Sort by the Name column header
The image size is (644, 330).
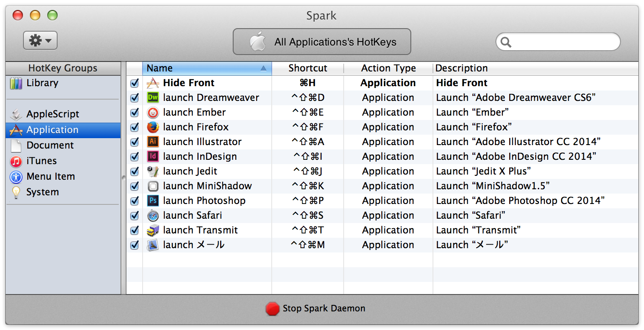click(x=207, y=68)
